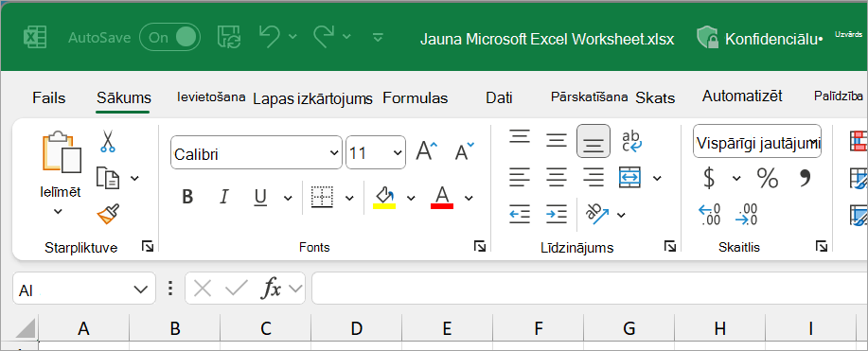Image resolution: width=868 pixels, height=351 pixels.
Task: Switch to the Pārskatīšana tab
Action: pos(589,97)
